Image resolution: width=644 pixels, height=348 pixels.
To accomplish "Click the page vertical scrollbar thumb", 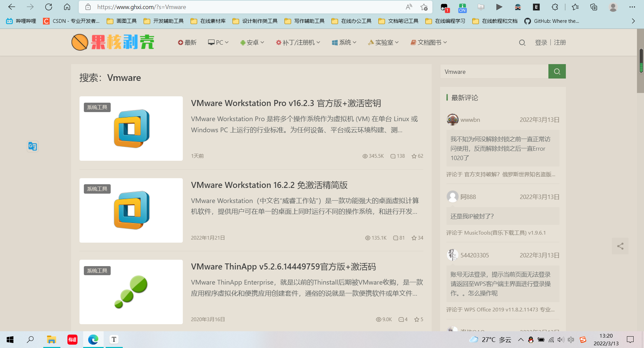I will (x=641, y=60).
